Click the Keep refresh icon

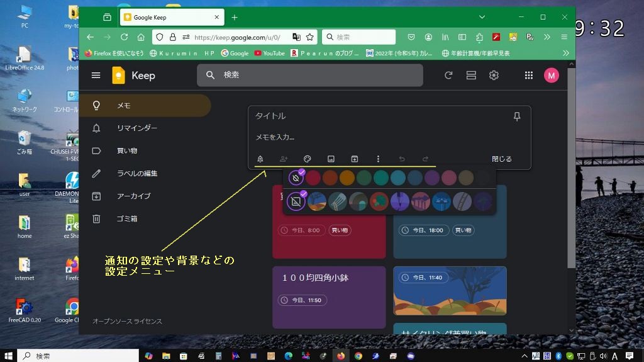point(448,76)
